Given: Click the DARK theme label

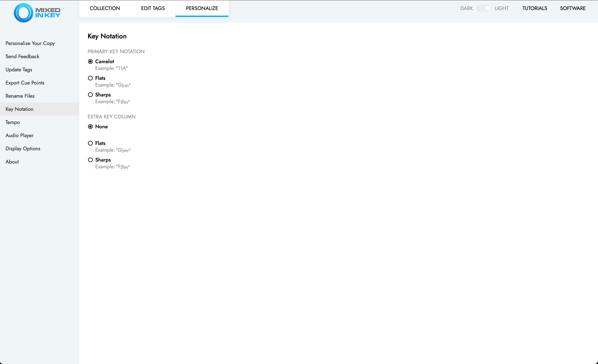Looking at the screenshot, I should [x=466, y=8].
